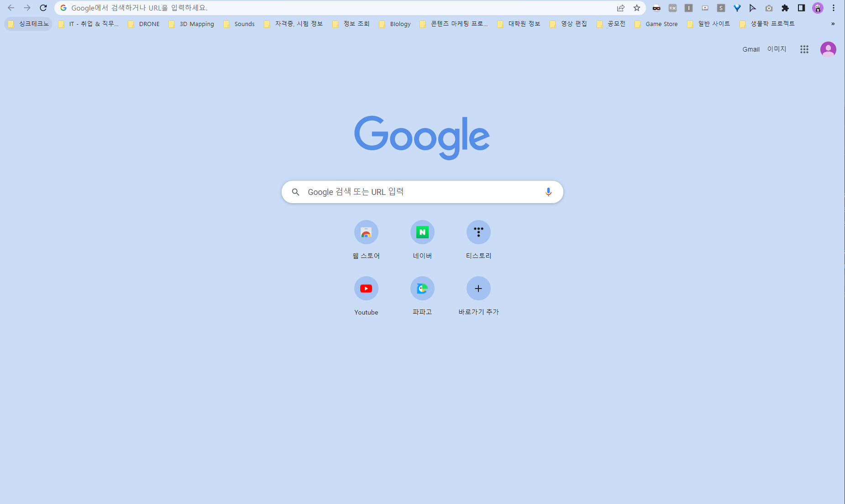Expand the 싱크테크노 bookmark folder

(28, 24)
